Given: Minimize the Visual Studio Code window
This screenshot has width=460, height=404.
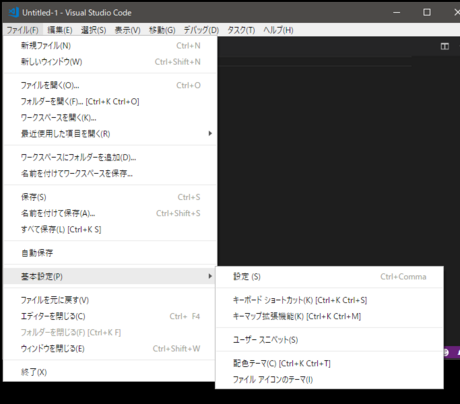Looking at the screenshot, I should point(396,12).
